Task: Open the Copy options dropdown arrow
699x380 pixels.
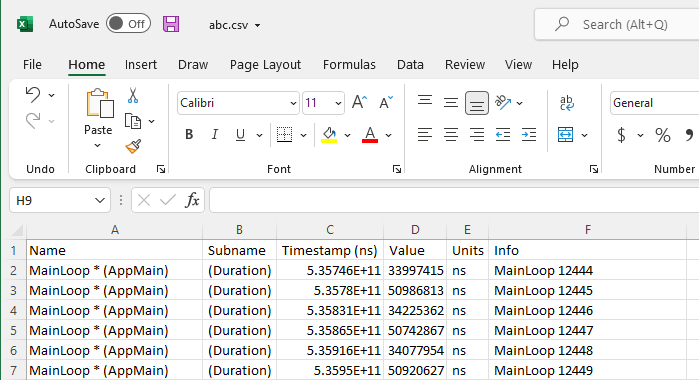Action: click(152, 121)
